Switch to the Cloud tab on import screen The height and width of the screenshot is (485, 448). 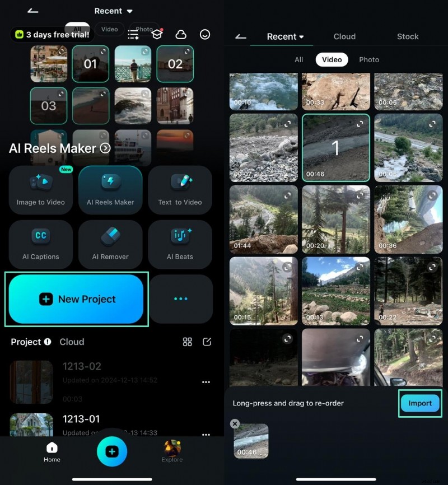(x=344, y=36)
